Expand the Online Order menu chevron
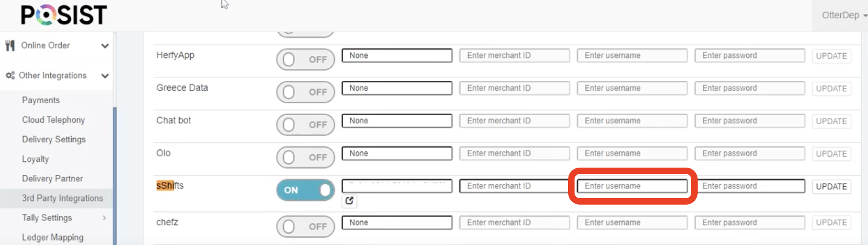The height and width of the screenshot is (245, 868). [105, 46]
